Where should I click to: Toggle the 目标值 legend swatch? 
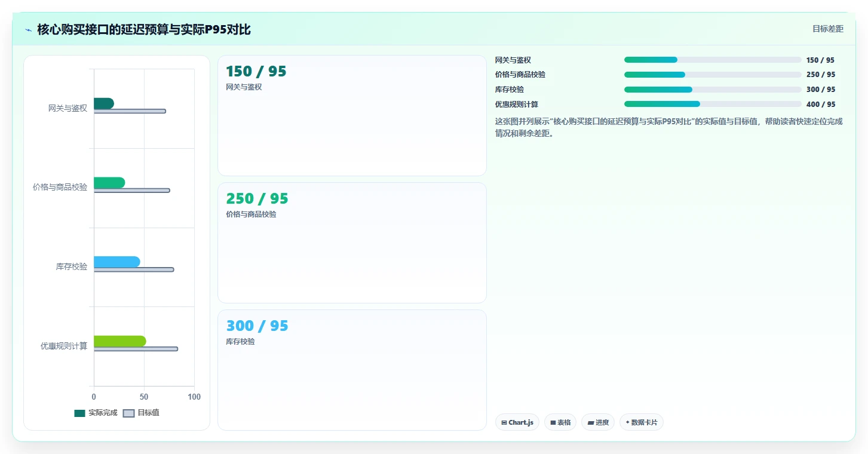[128, 413]
